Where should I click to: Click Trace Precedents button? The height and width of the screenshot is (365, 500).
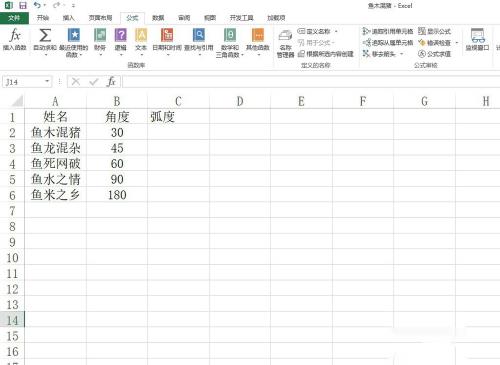[x=388, y=31]
